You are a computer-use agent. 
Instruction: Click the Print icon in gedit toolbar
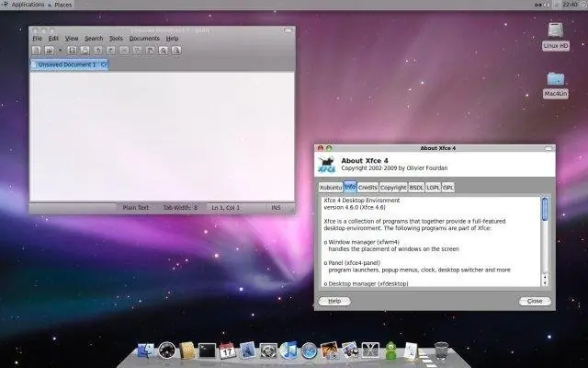(85, 51)
